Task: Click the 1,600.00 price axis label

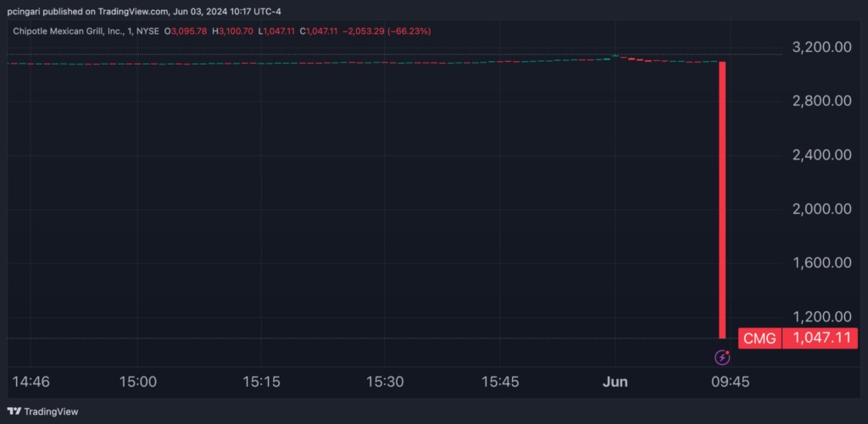Action: click(x=821, y=262)
